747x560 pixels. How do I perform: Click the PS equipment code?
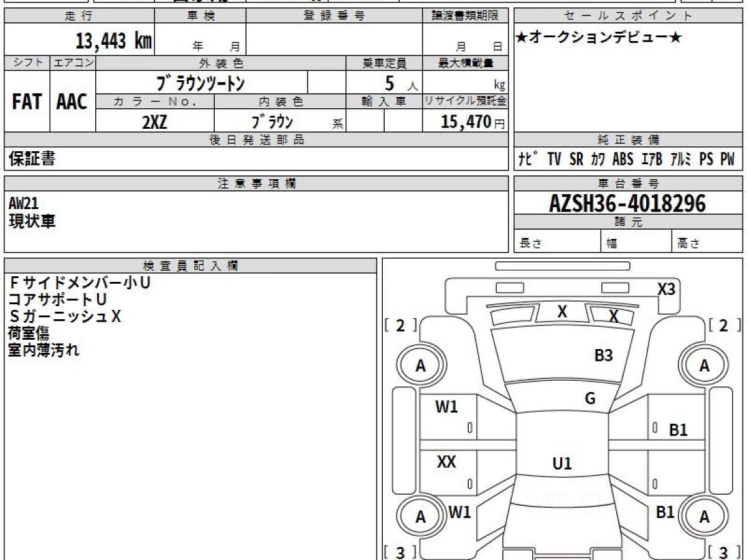coord(706,159)
